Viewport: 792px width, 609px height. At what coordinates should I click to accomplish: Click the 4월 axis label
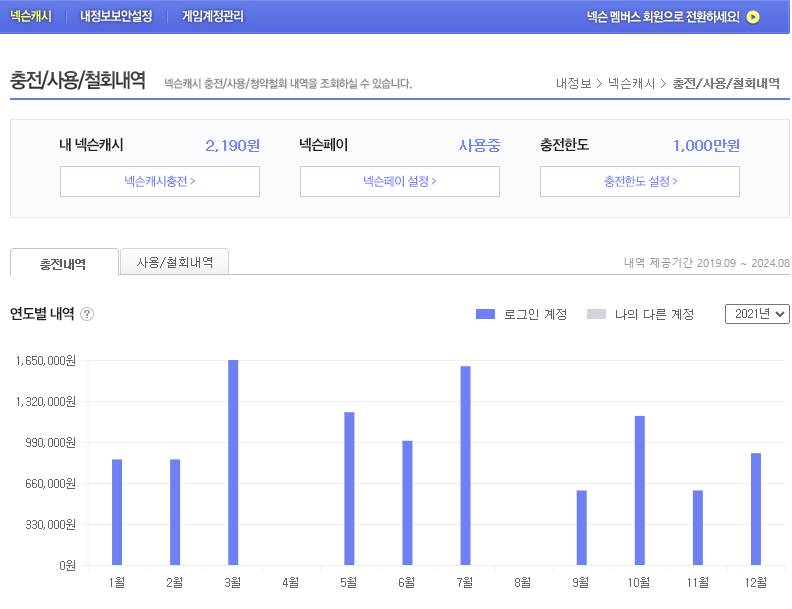290,583
